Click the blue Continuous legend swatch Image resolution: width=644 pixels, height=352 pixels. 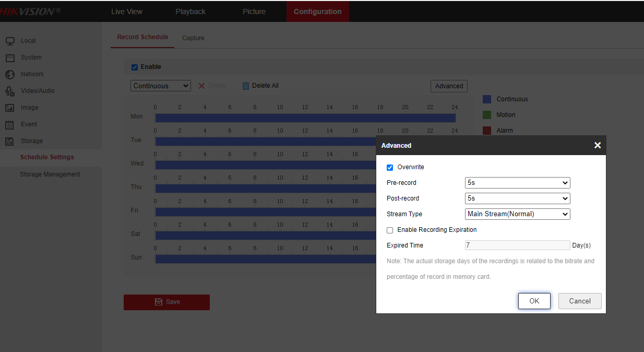coord(487,99)
